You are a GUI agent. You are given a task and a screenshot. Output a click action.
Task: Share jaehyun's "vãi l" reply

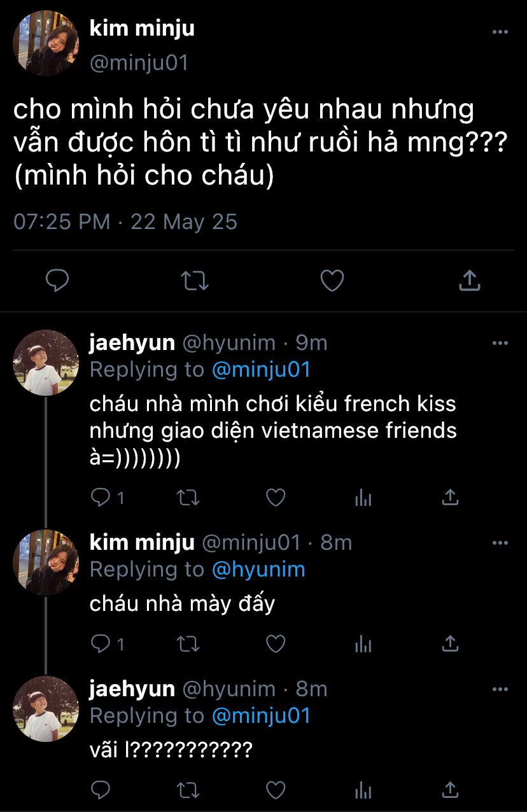click(450, 790)
